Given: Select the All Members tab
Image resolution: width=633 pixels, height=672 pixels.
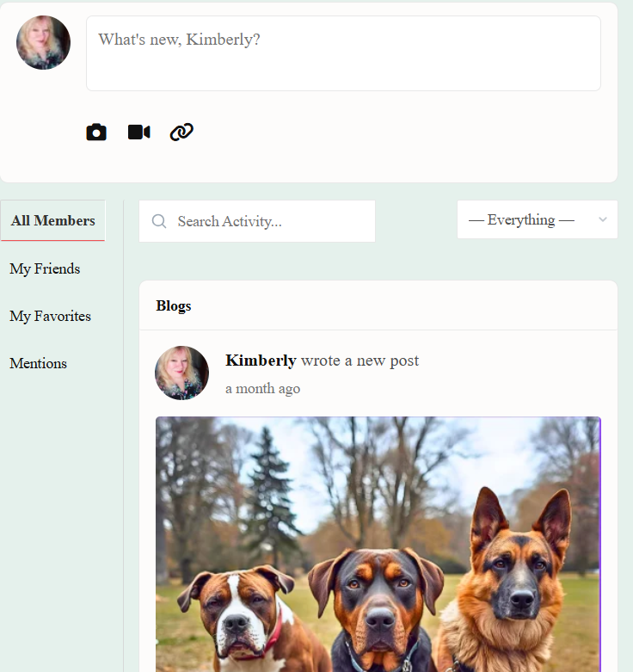Looking at the screenshot, I should (x=53, y=221).
